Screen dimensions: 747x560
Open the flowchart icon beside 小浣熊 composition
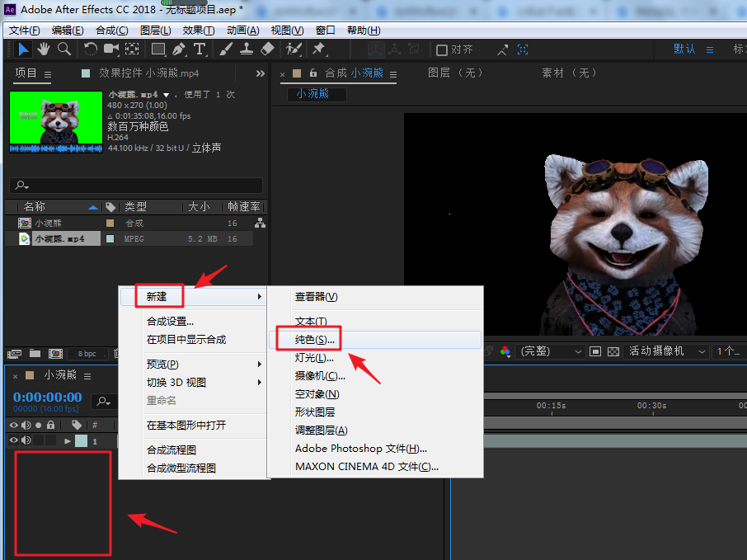pyautogui.click(x=260, y=223)
